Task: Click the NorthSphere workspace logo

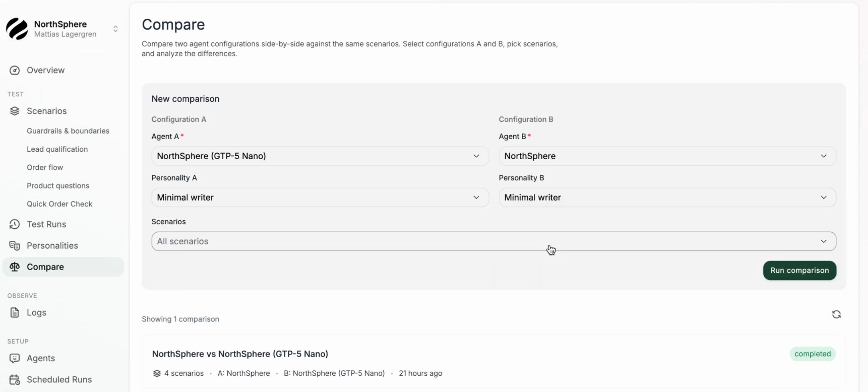Action: pyautogui.click(x=16, y=29)
